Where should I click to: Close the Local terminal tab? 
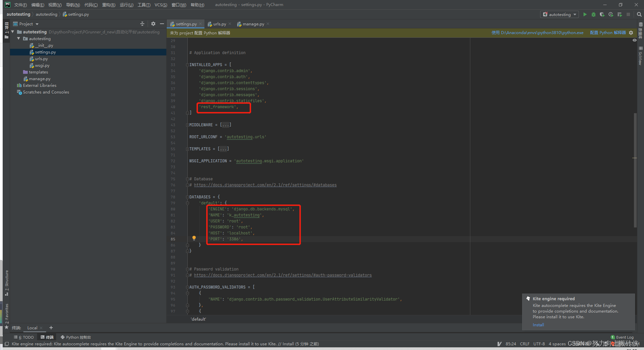41,328
